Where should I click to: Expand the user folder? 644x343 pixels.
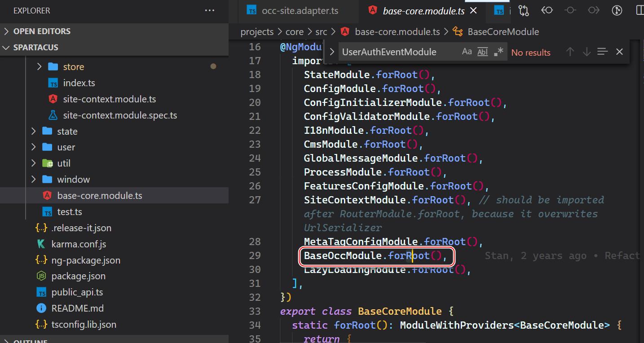click(x=34, y=147)
